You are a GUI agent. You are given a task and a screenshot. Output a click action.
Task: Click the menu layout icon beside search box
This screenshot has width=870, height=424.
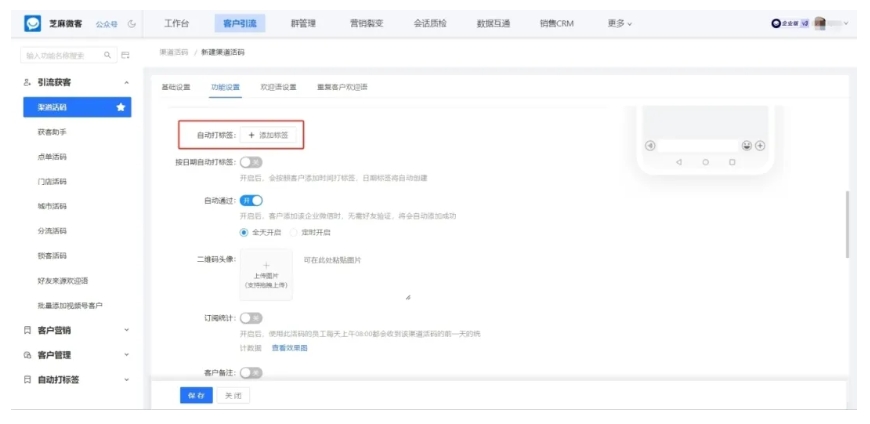click(125, 55)
